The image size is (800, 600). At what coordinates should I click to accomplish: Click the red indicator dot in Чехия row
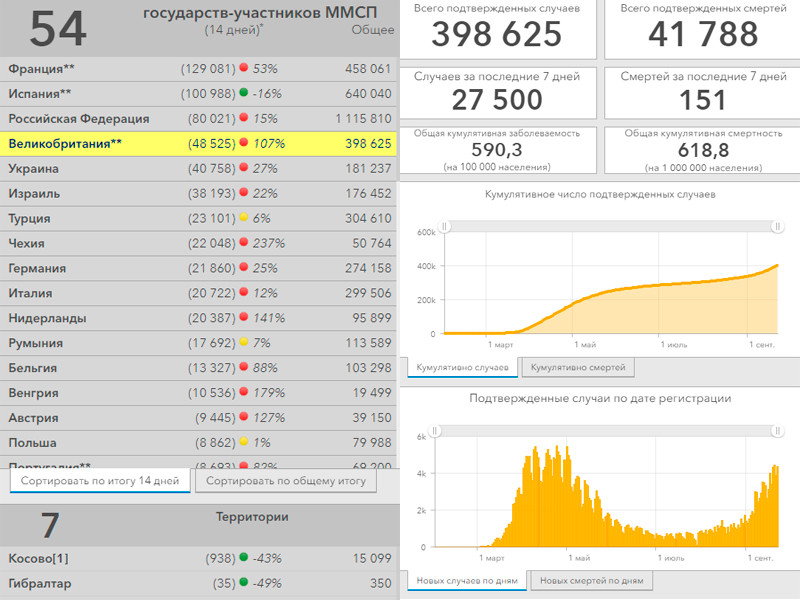pos(244,244)
